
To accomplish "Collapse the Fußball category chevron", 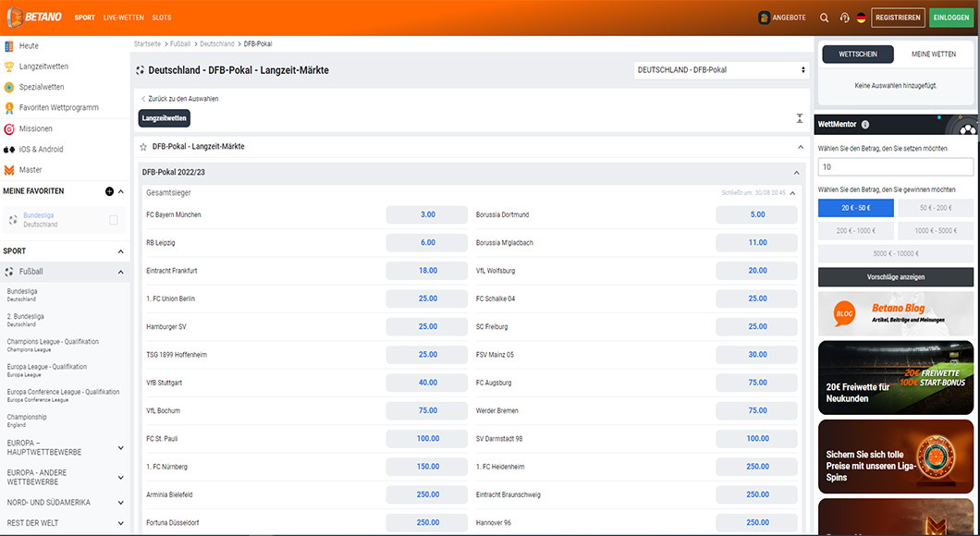I will (120, 272).
